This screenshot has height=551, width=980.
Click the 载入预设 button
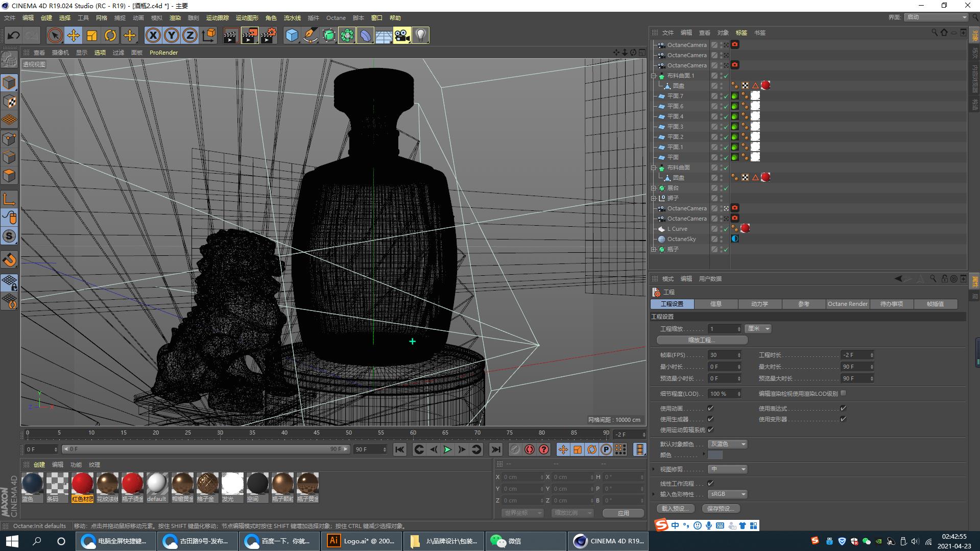click(675, 509)
